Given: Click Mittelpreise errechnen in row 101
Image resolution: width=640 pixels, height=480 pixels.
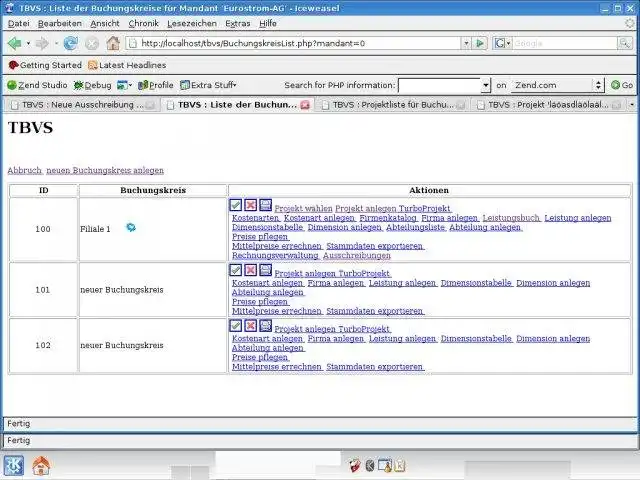Looking at the screenshot, I should click(x=277, y=311).
